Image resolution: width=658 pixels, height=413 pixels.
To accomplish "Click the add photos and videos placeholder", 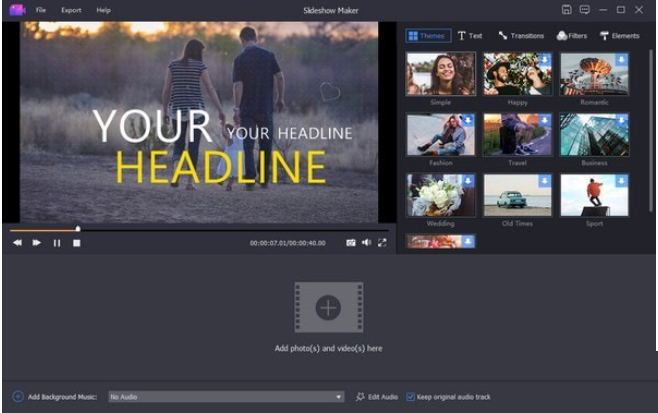I will tap(328, 307).
